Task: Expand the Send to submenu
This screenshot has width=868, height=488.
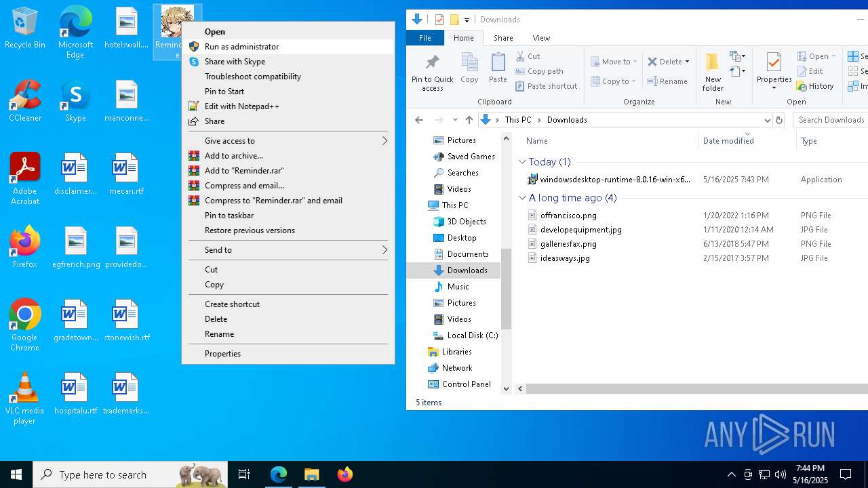Action: tap(288, 250)
